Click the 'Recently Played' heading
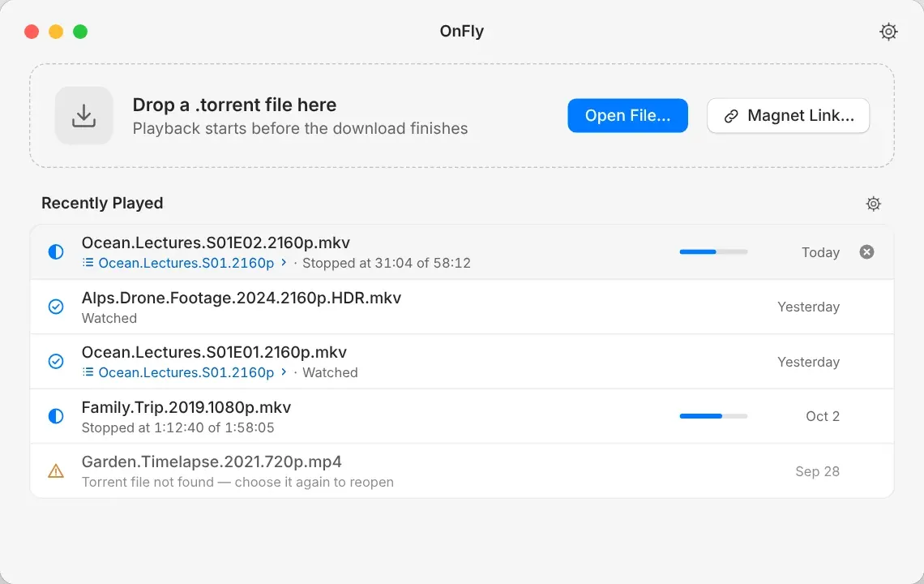The width and height of the screenshot is (924, 584). click(x=102, y=203)
